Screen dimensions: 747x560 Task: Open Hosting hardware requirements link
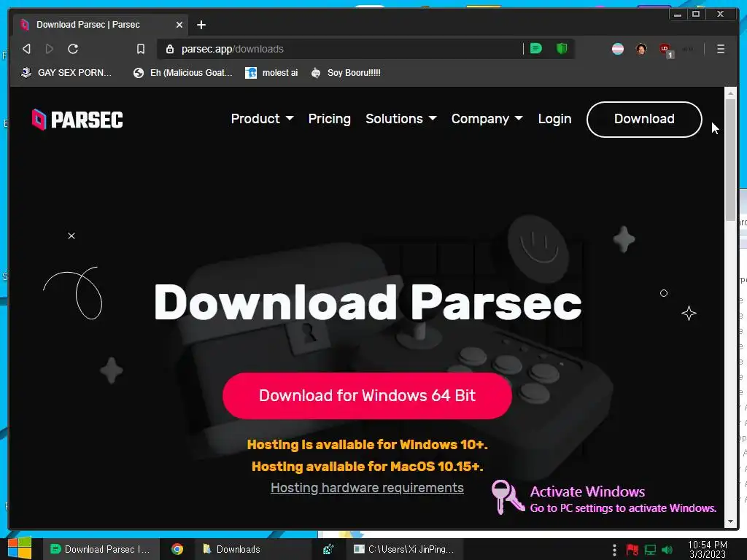coord(367,488)
